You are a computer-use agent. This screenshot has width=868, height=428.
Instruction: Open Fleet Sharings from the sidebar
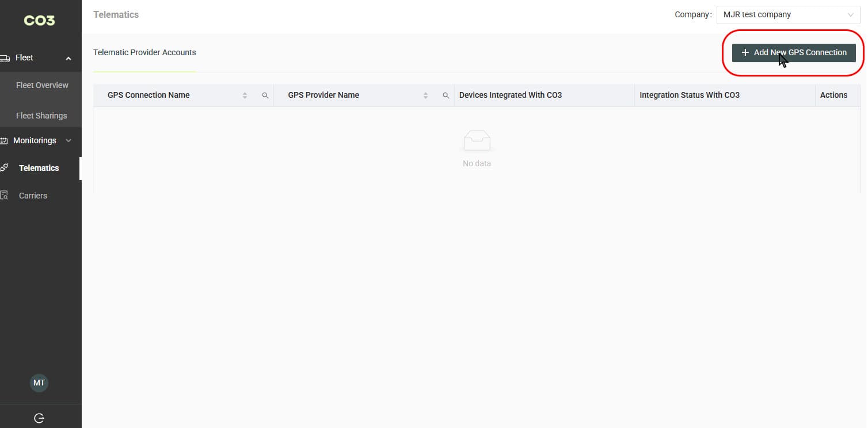pos(41,115)
